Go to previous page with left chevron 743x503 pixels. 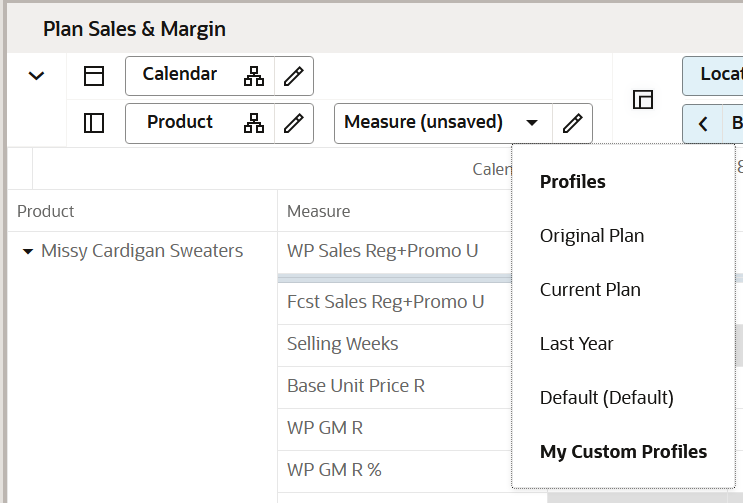click(x=703, y=124)
